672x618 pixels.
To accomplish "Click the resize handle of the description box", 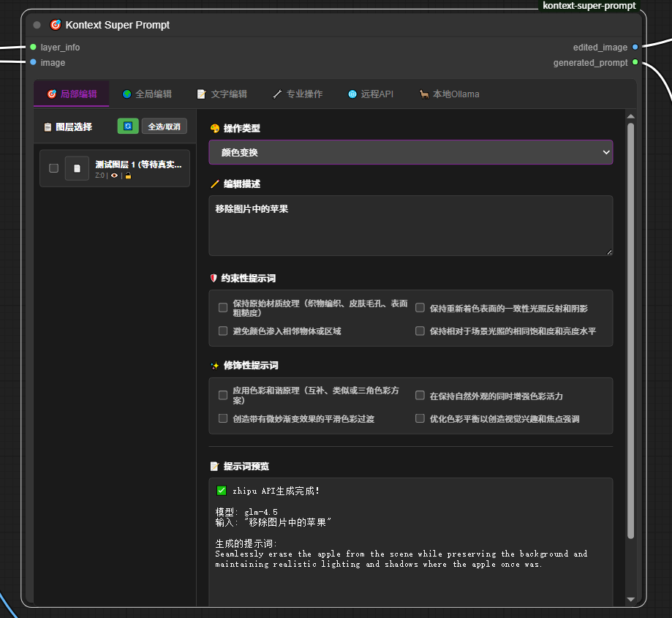I will 609,252.
